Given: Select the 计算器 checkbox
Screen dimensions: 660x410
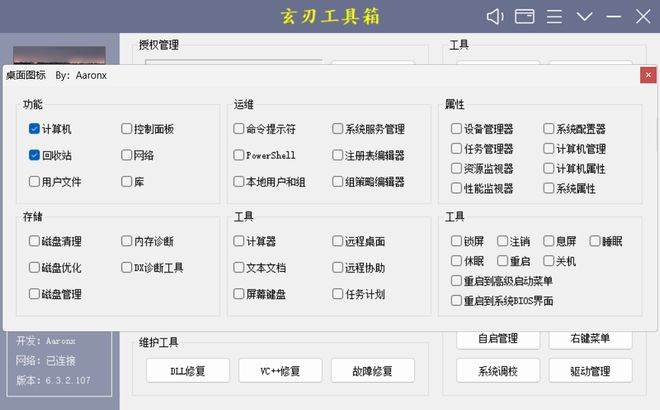Looking at the screenshot, I should click(x=239, y=241).
